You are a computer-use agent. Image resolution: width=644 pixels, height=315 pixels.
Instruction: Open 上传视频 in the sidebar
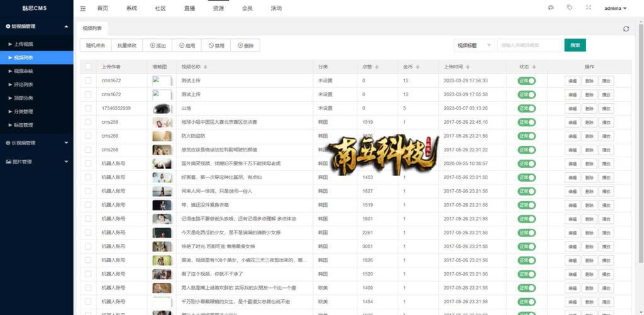36,44
